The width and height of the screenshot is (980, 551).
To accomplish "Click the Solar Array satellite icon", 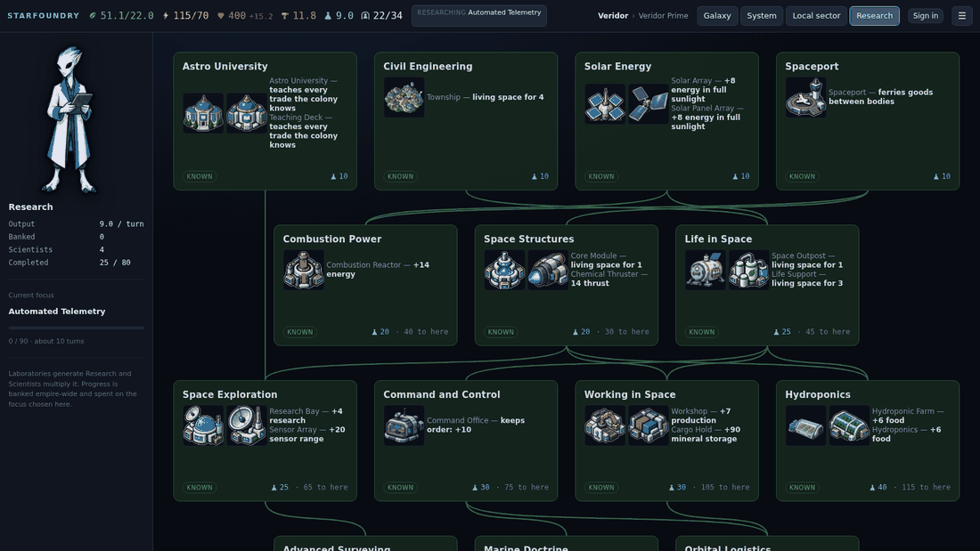I will (x=605, y=104).
